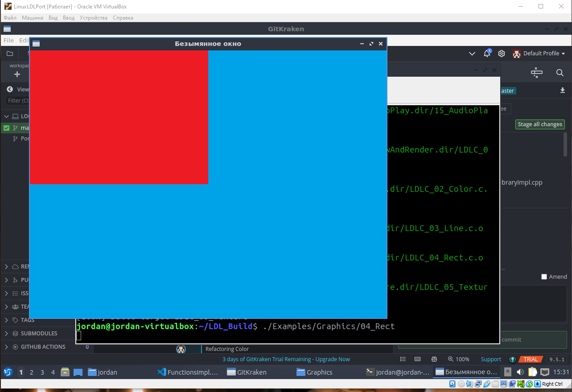Click the version 9.5.1 label
This screenshot has width=572, height=392.
coord(556,359)
